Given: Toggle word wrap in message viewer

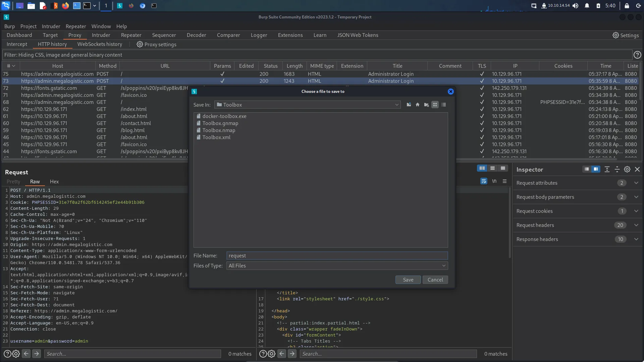Looking at the screenshot, I should 484,181.
